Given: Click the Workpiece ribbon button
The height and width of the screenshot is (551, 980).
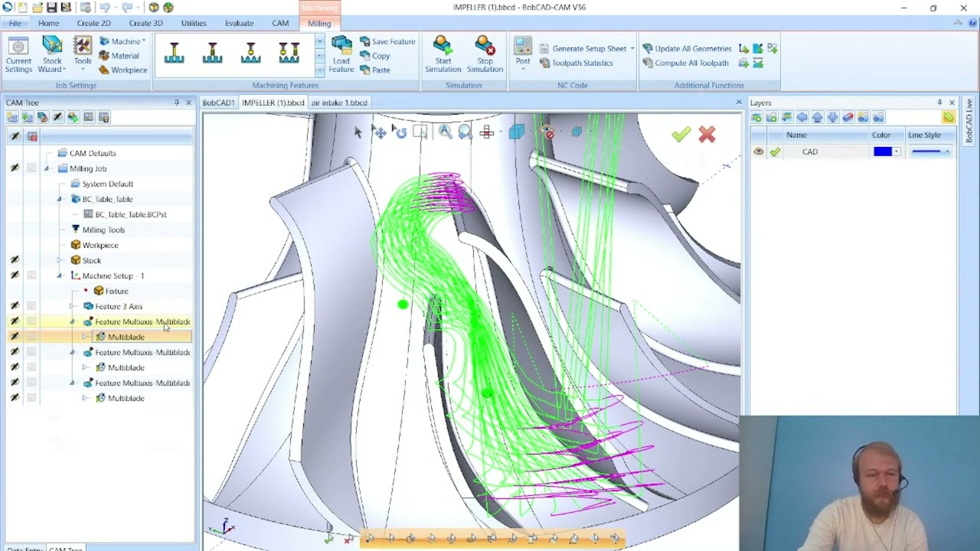Looking at the screenshot, I should [x=122, y=70].
